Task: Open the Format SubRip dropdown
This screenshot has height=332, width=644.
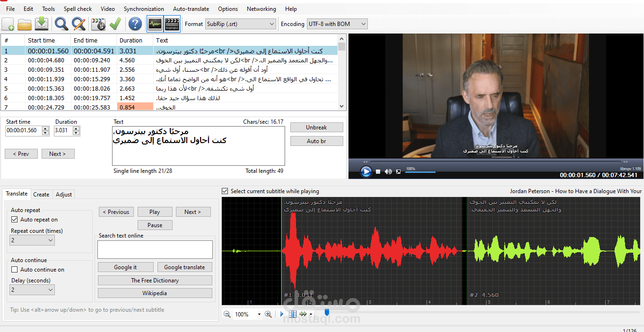Action: click(x=240, y=24)
